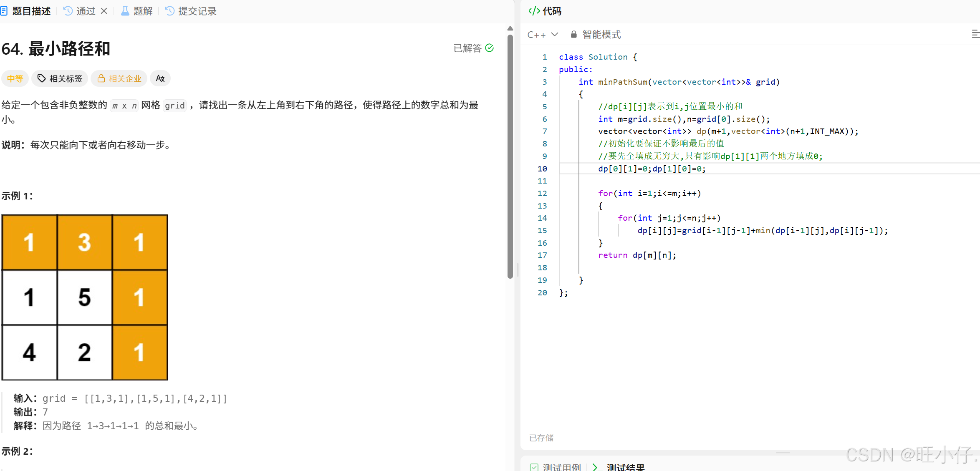The width and height of the screenshot is (980, 471).
Task: Open the 相关标签 tag button
Action: click(x=60, y=78)
